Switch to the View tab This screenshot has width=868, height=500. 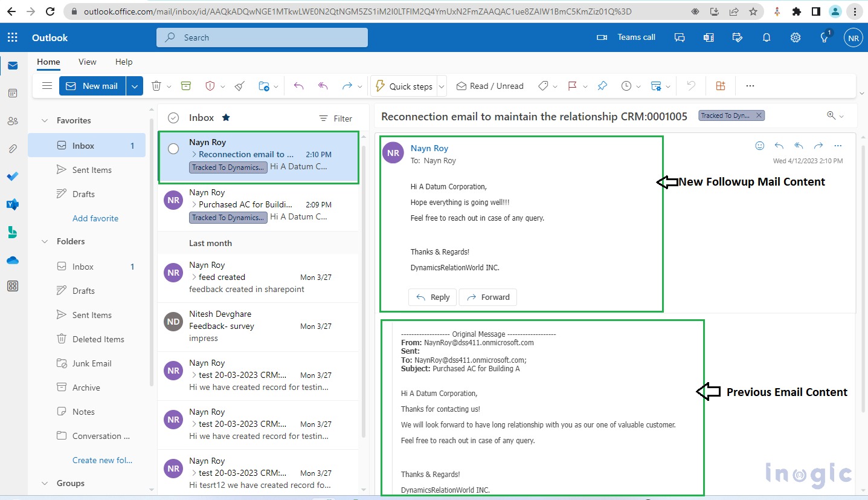tap(87, 62)
